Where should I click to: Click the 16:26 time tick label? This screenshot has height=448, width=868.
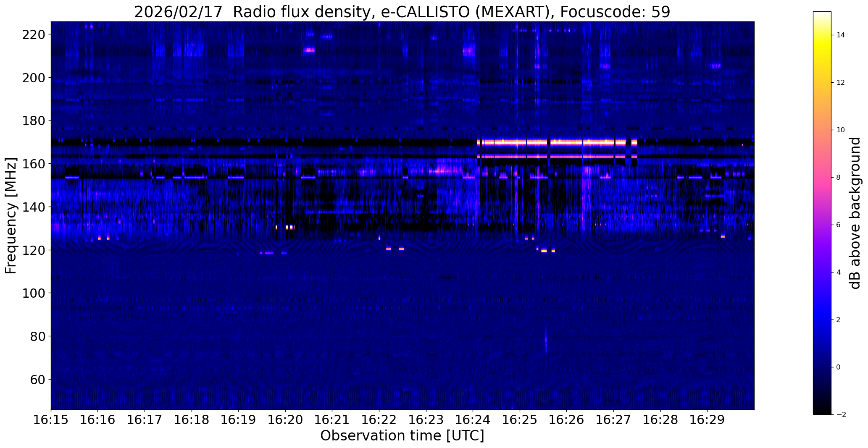click(x=567, y=420)
